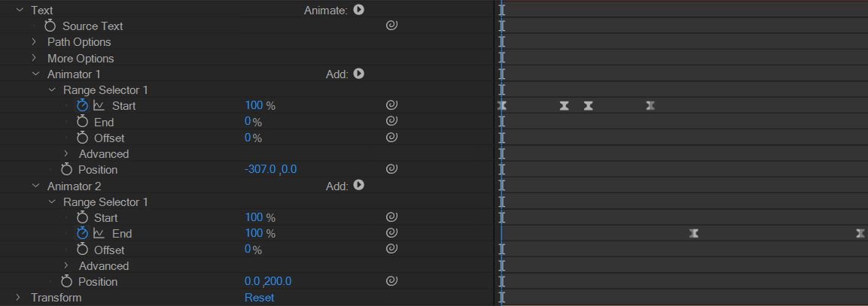Screen dimensions: 868x306
Task: Expand the Path Options group
Action: (35, 41)
